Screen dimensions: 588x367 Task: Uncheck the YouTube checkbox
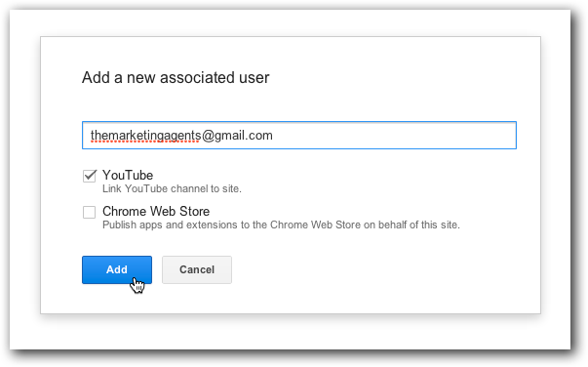pyautogui.click(x=90, y=176)
